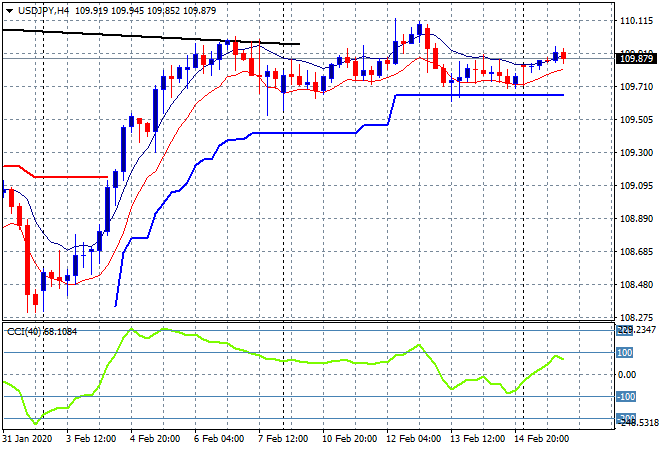
Task: Click the 108.890 price axis label
Action: (636, 218)
